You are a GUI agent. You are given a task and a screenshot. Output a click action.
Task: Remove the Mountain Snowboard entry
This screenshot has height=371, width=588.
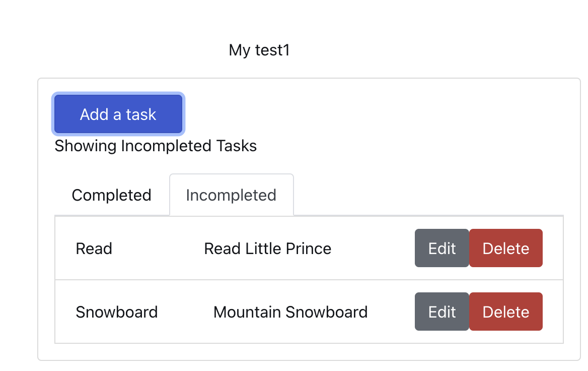point(505,312)
